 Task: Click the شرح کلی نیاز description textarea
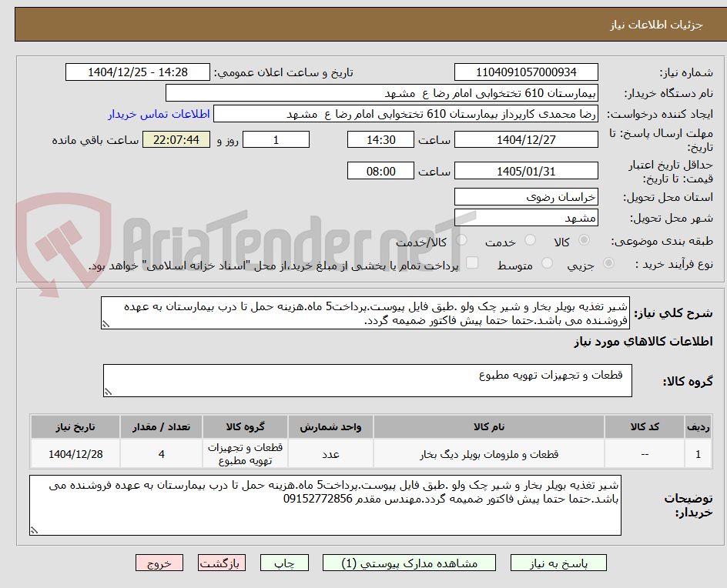[x=365, y=313]
